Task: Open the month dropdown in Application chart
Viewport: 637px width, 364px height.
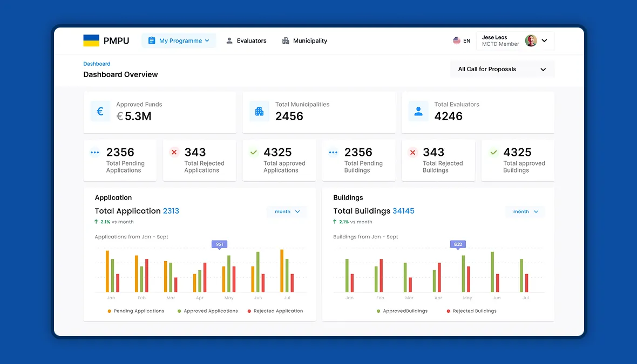Action: tap(287, 211)
